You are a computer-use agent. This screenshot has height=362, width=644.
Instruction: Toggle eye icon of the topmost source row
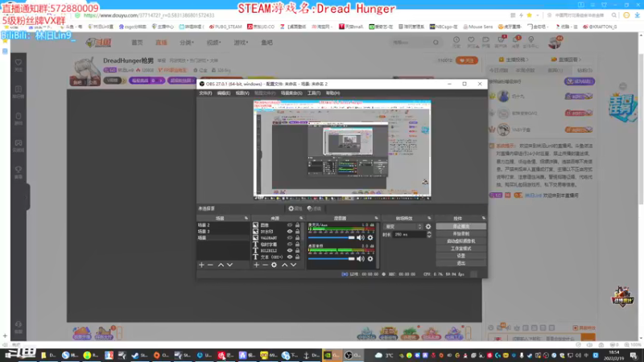pyautogui.click(x=290, y=225)
